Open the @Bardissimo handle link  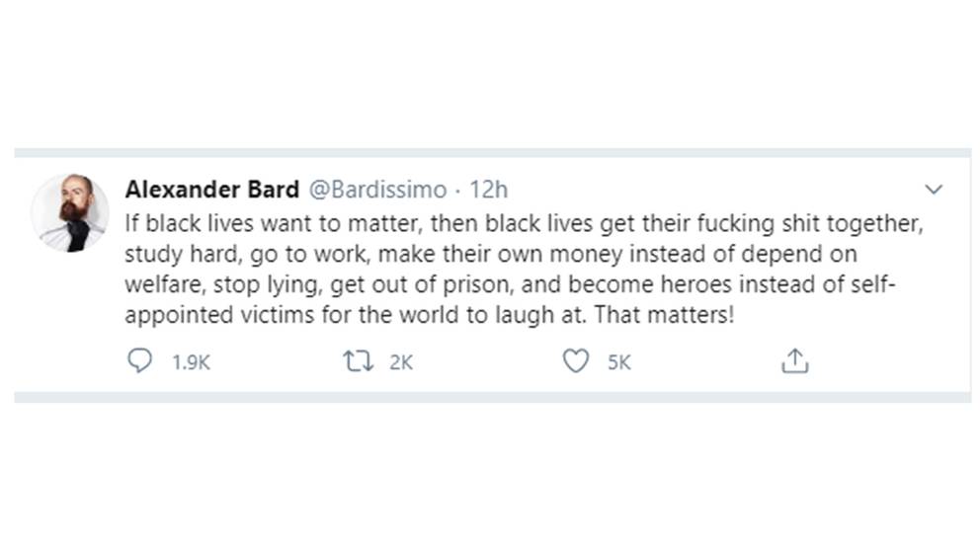(378, 190)
